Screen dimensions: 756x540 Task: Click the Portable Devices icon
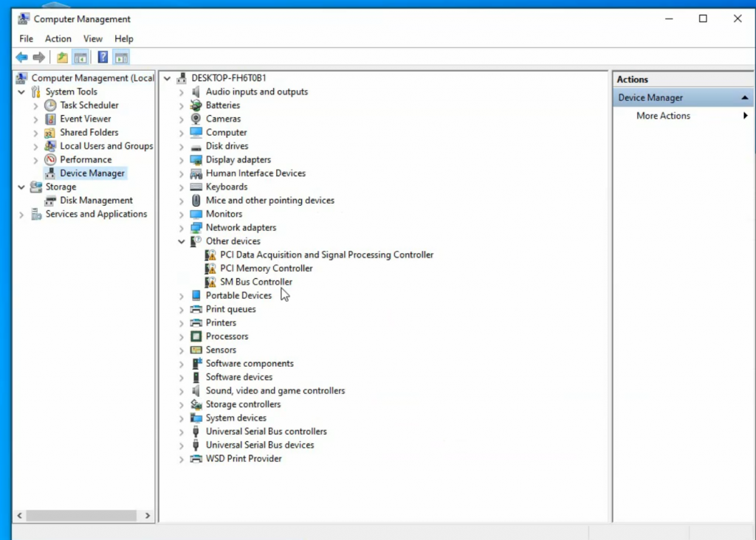tap(196, 295)
